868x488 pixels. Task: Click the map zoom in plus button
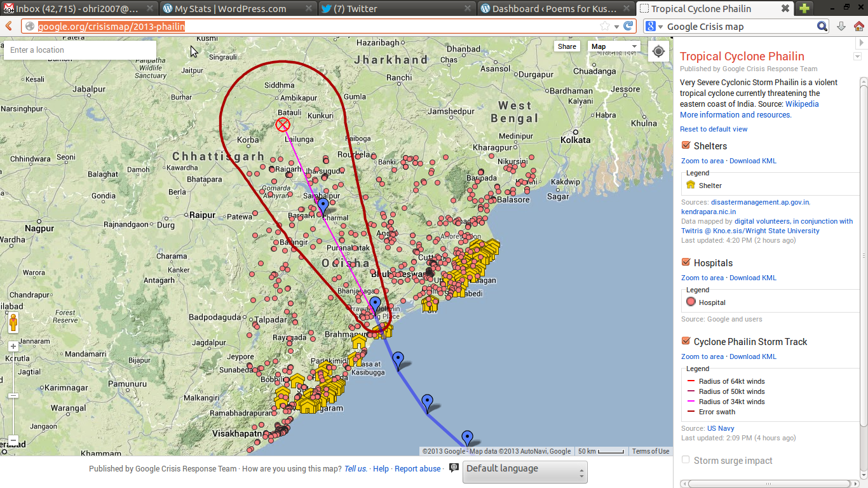coord(13,347)
